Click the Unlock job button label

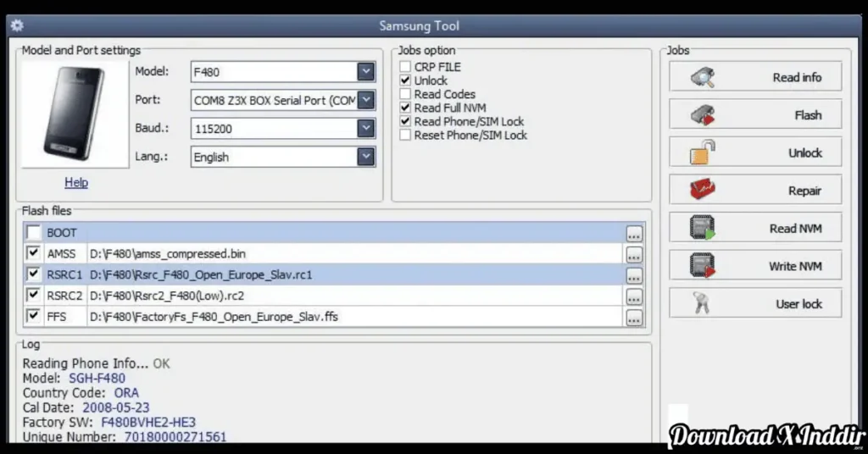point(805,152)
